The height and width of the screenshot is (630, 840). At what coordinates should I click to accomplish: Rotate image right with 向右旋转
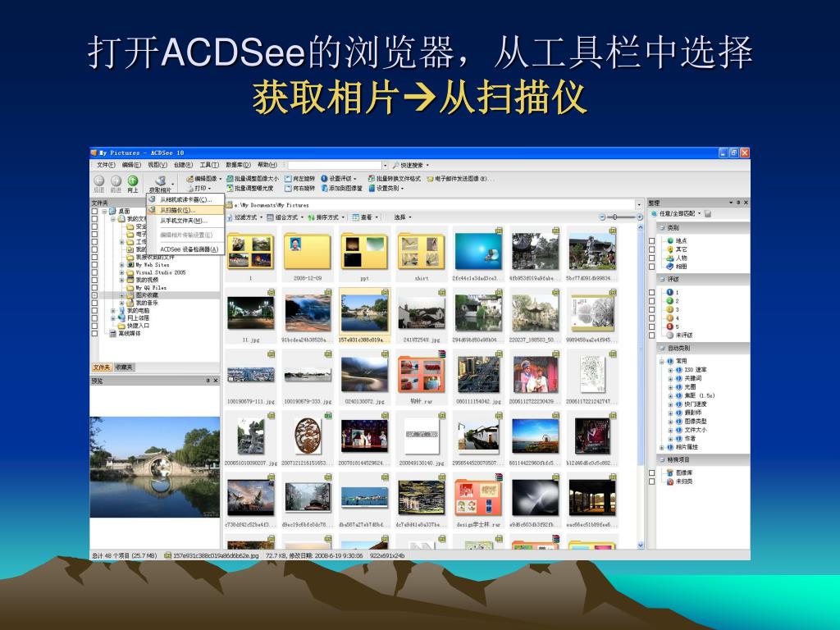click(300, 188)
